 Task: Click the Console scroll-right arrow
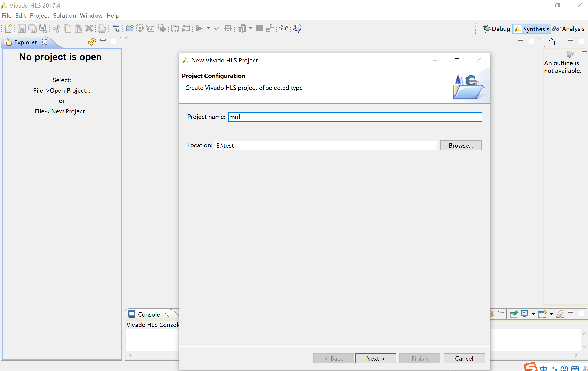coord(576,355)
